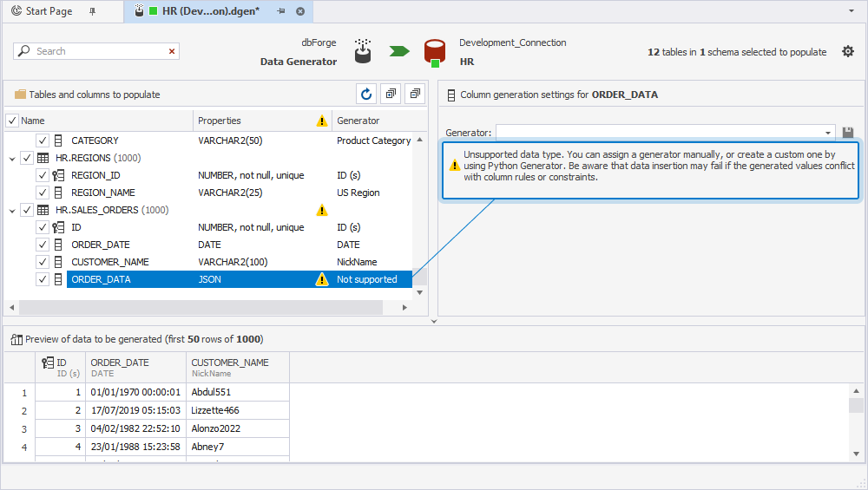Click the key icon of ID column
Viewport: 868px width, 490px height.
[58, 227]
